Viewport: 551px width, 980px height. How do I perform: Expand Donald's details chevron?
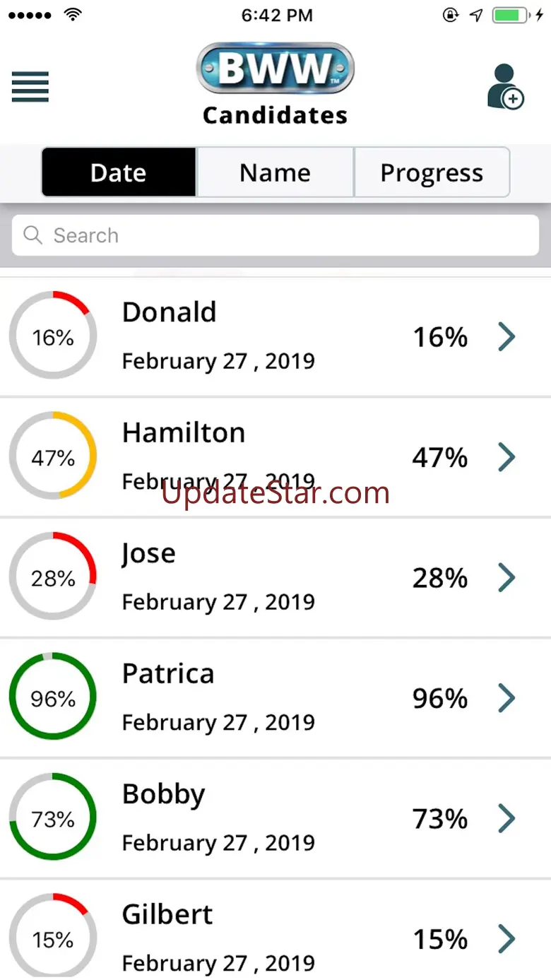pos(506,337)
